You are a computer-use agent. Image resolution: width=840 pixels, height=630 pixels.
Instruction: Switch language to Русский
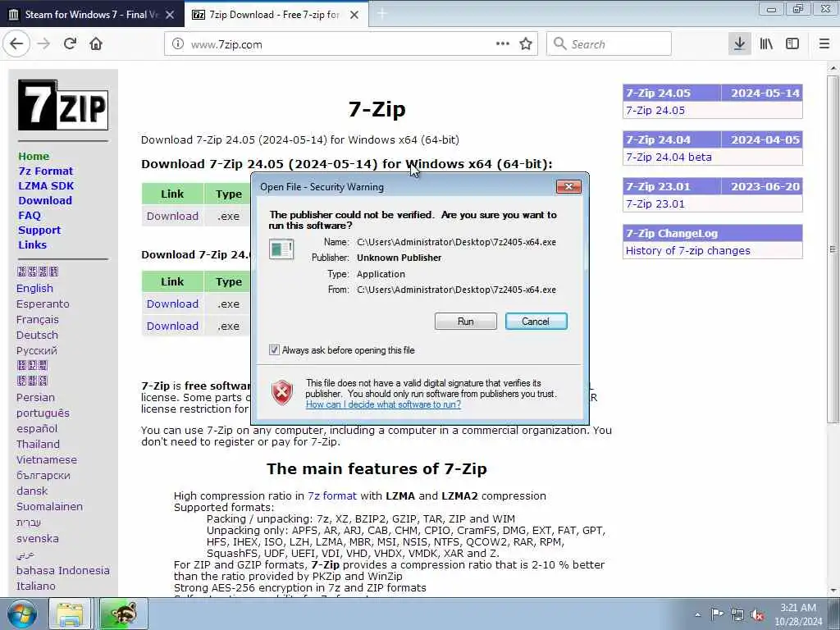tap(36, 351)
